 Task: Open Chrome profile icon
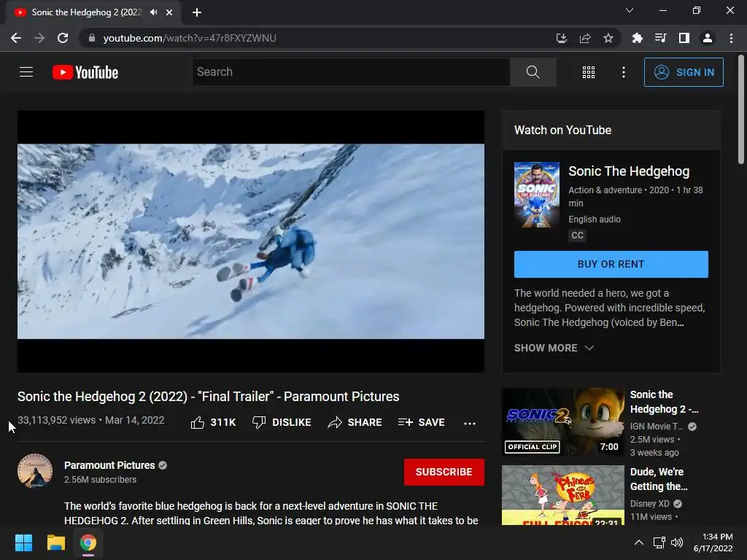tap(708, 38)
